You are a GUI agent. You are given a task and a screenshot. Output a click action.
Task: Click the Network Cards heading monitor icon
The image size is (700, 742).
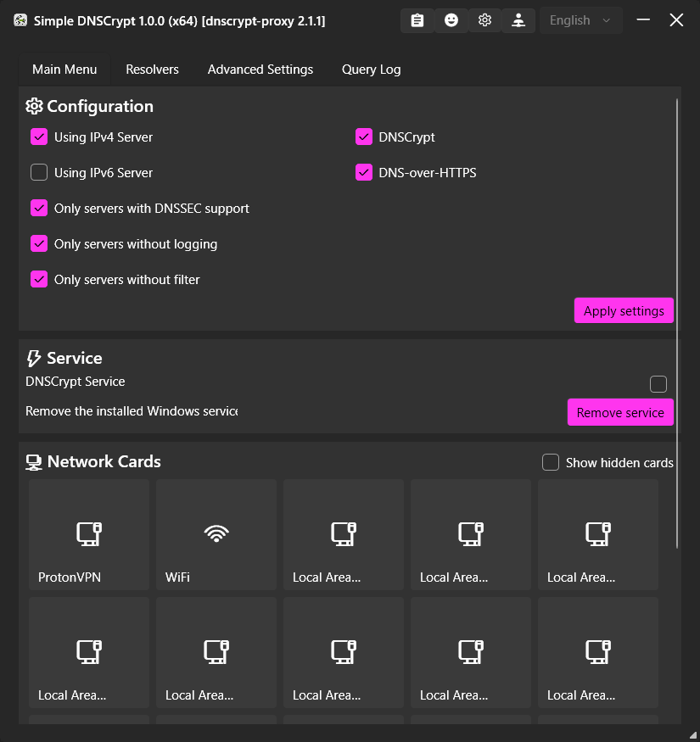(34, 462)
